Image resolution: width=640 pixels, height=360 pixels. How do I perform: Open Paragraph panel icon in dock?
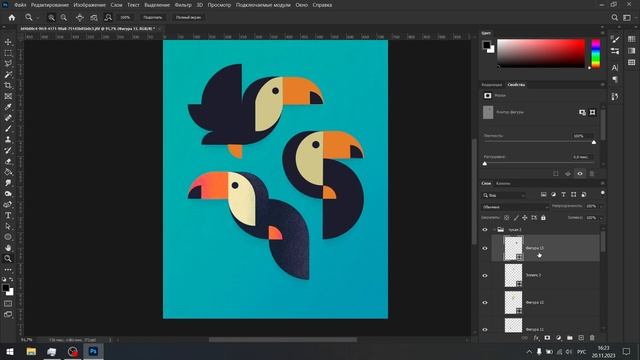tap(615, 79)
